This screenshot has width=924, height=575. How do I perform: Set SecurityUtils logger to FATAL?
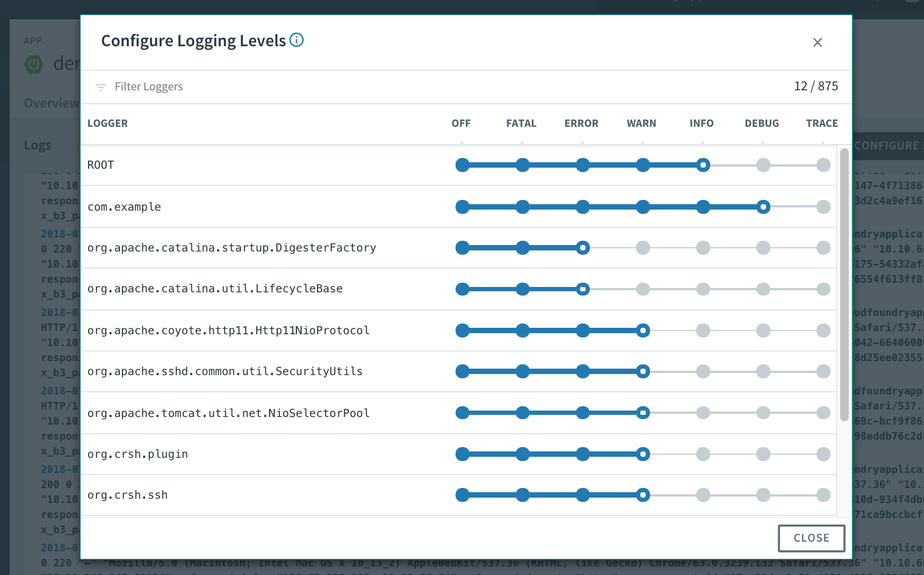(523, 371)
